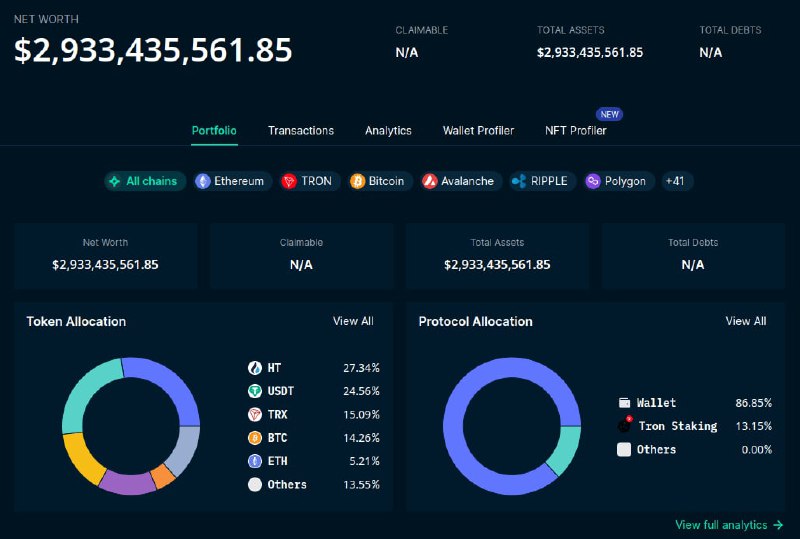
Task: Click the Tron Staking legend label
Action: coord(678,426)
